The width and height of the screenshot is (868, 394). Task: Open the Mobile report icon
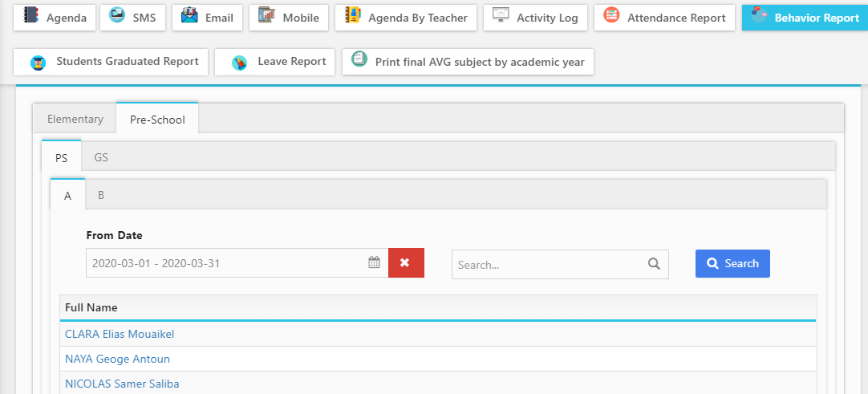coord(267,15)
